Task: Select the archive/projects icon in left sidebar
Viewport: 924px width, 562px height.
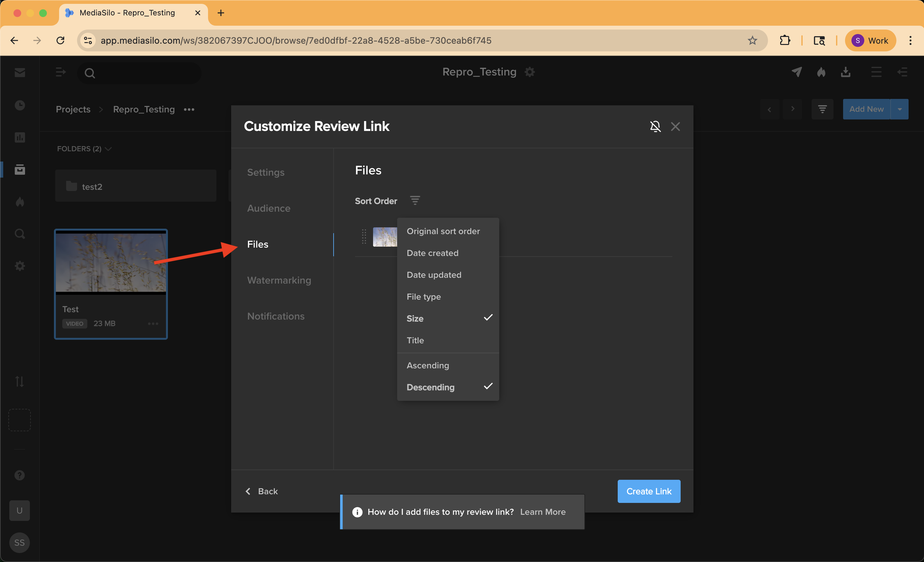Action: click(19, 170)
